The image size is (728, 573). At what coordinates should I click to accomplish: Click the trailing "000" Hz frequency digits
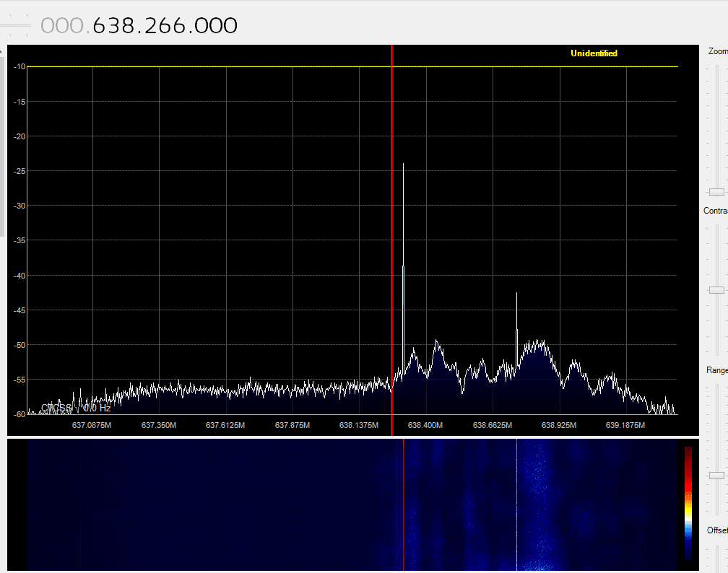pyautogui.click(x=214, y=26)
